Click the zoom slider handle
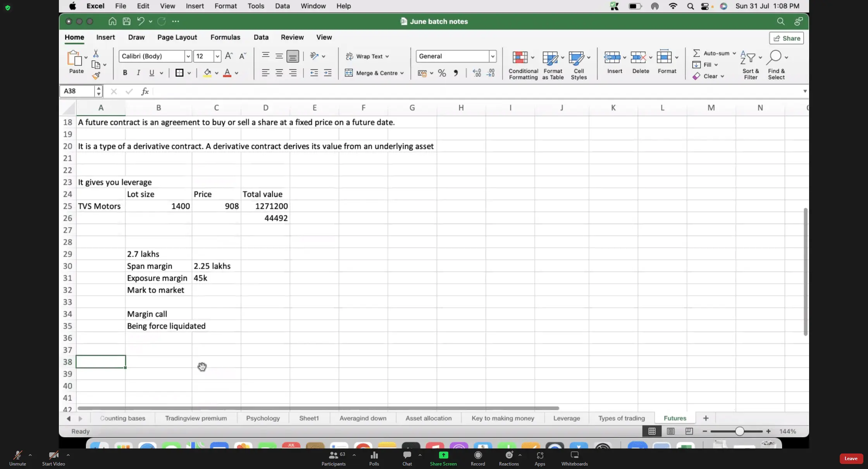The height and width of the screenshot is (469, 868). coord(739,431)
